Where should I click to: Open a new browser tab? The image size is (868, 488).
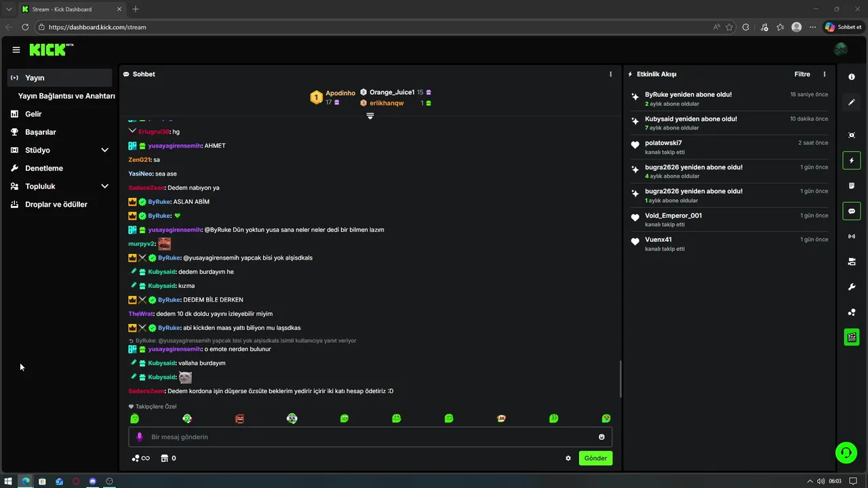[x=136, y=9]
